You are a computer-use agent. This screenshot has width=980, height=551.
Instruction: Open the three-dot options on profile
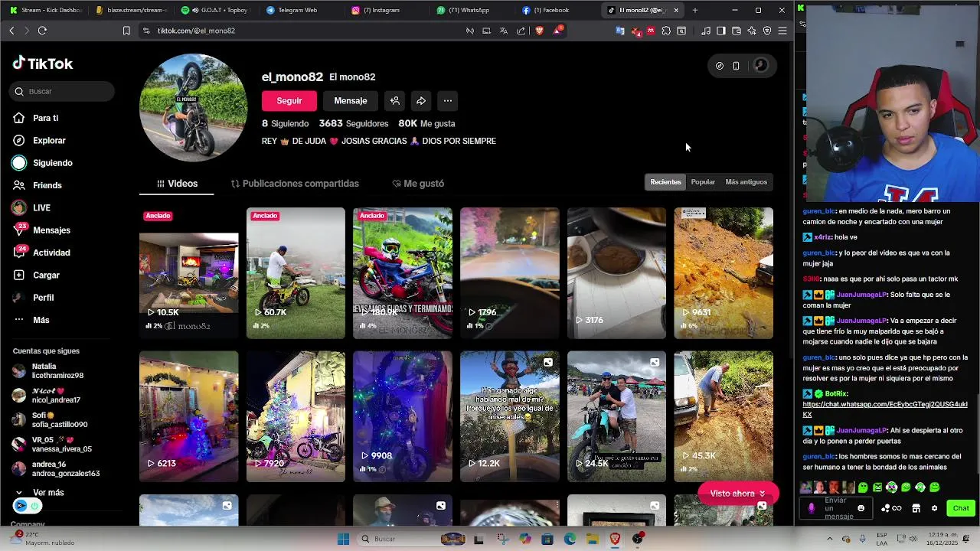(x=448, y=101)
